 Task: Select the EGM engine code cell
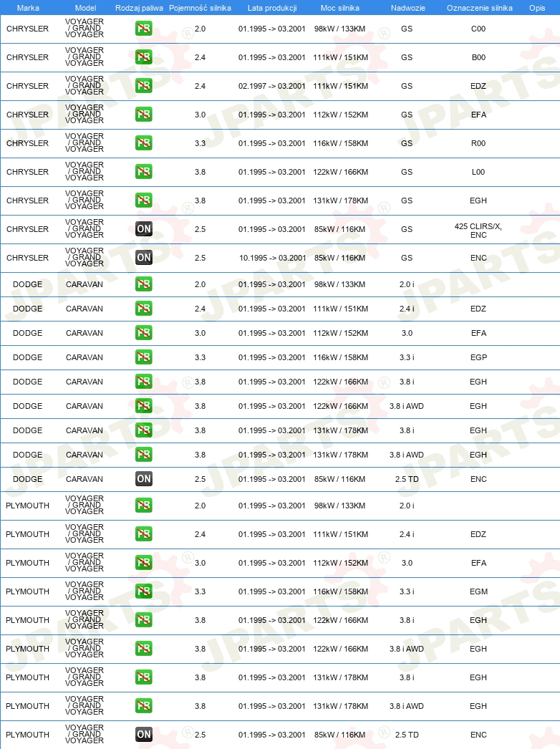click(x=478, y=591)
